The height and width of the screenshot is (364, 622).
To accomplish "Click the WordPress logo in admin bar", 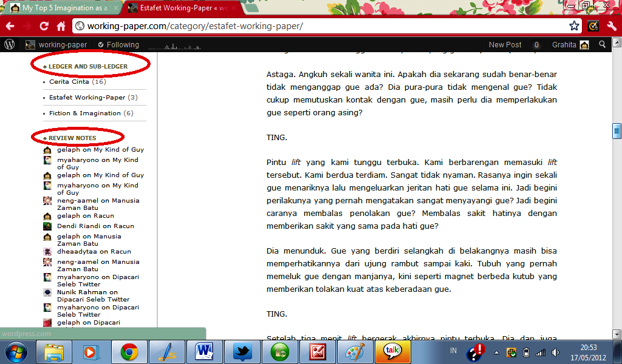I will [9, 44].
